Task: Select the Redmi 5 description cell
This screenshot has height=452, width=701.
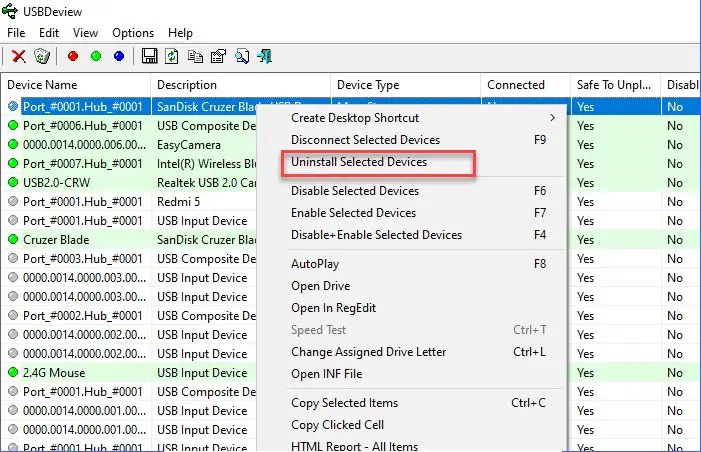Action: point(178,202)
